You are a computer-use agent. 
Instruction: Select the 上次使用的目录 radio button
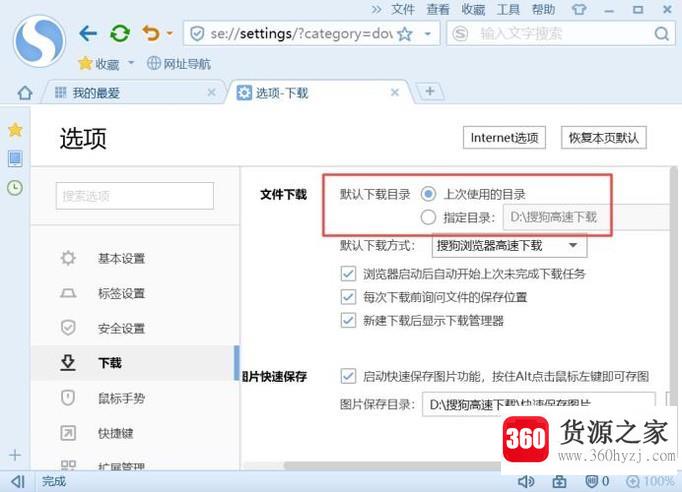(428, 194)
